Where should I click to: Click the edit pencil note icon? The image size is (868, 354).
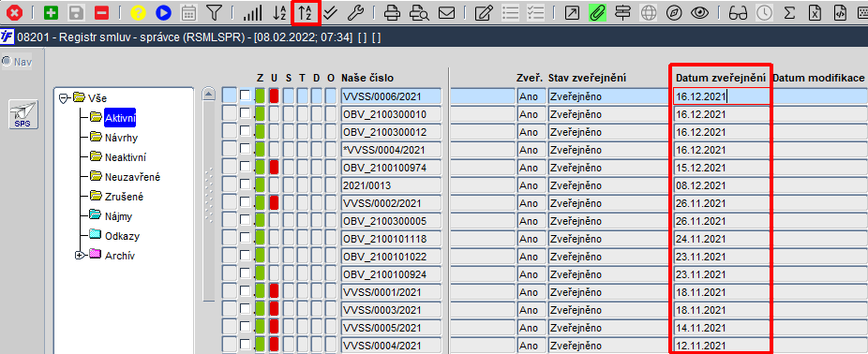click(484, 13)
